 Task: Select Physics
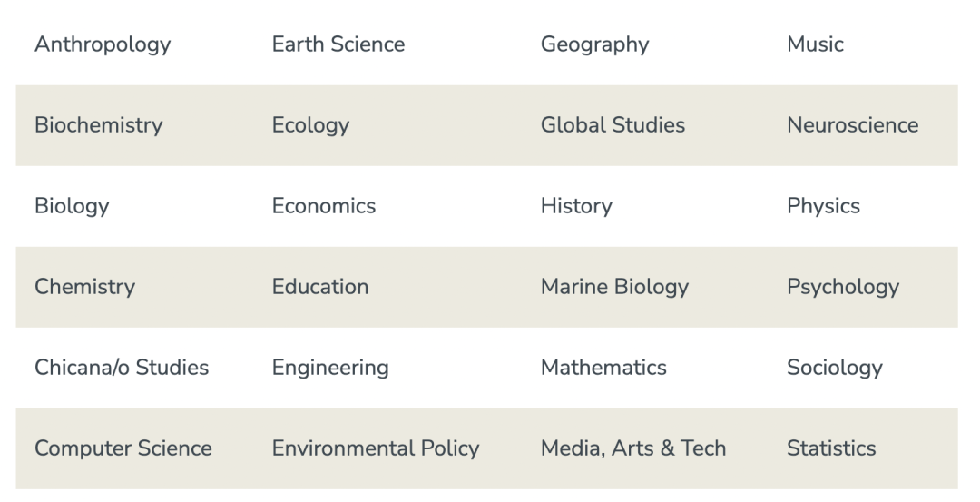[x=823, y=206]
